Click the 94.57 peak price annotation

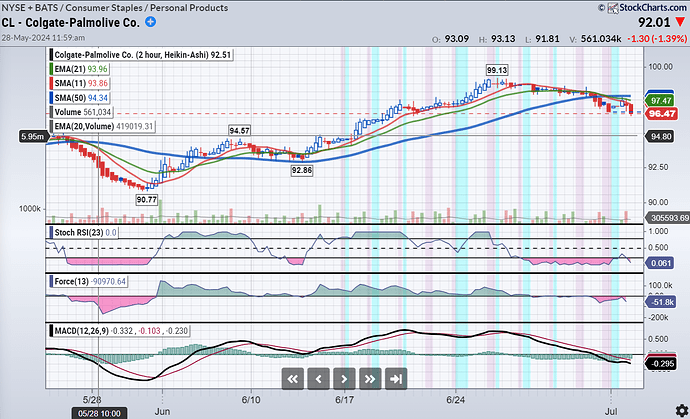coord(239,131)
